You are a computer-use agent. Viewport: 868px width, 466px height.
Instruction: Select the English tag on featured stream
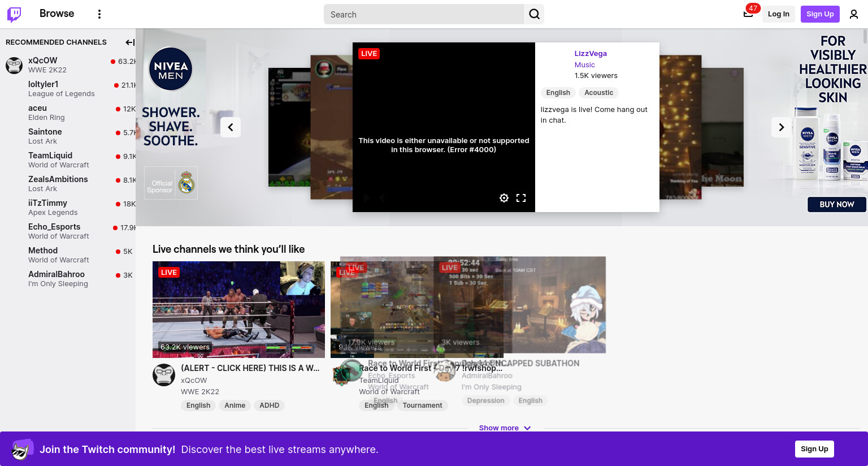click(x=558, y=93)
